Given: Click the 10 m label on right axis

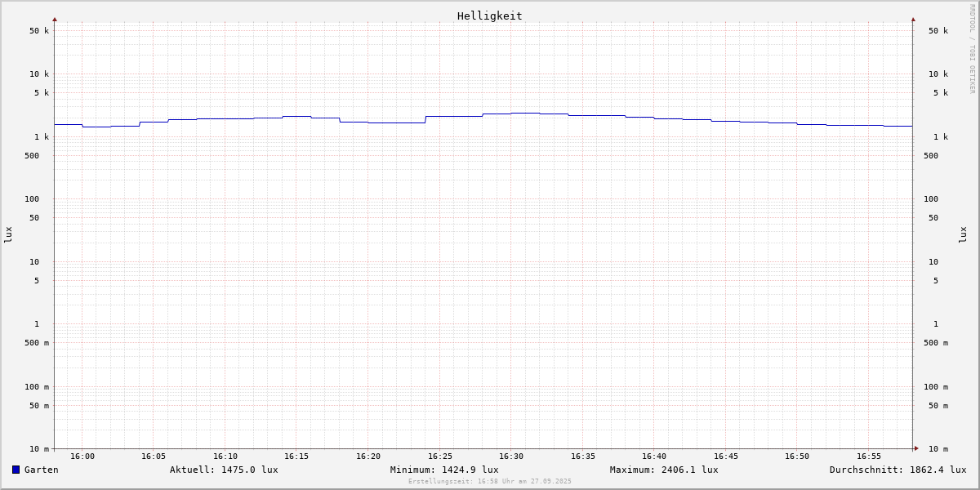Looking at the screenshot, I should pyautogui.click(x=938, y=449).
